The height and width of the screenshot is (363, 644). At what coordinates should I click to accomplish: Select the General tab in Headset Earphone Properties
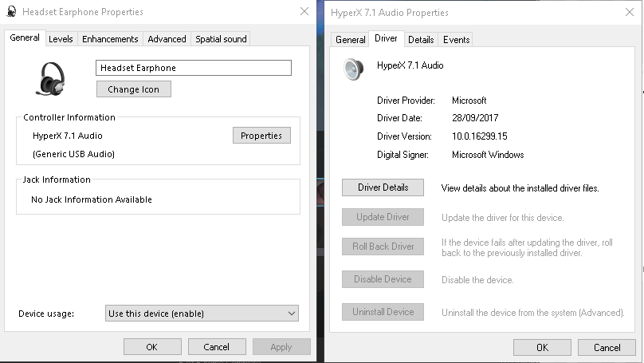25,37
